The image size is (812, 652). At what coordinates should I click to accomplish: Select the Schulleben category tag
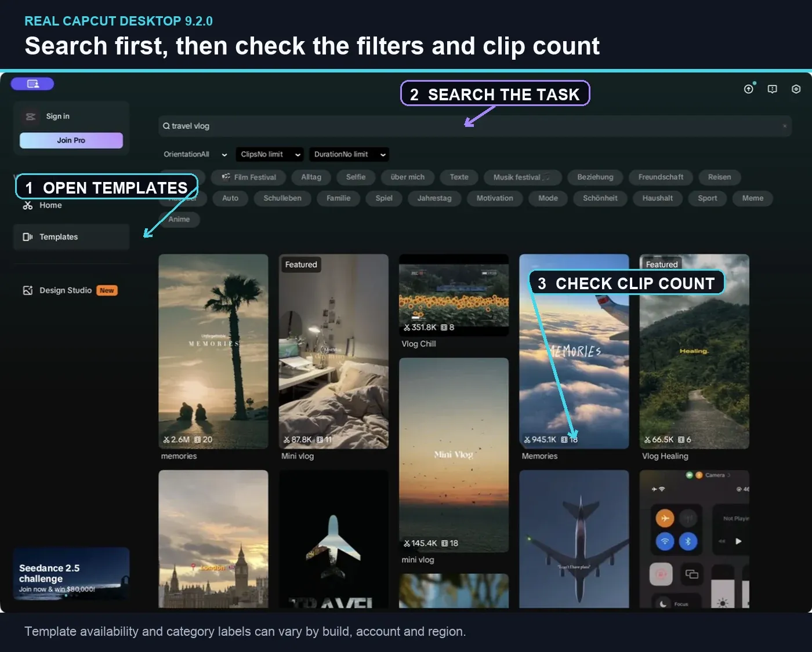tap(282, 198)
